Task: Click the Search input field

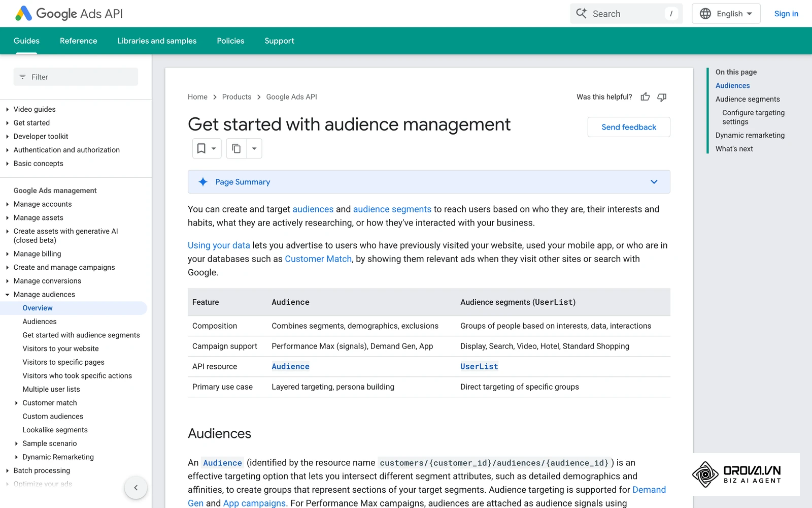Action: pyautogui.click(x=626, y=14)
